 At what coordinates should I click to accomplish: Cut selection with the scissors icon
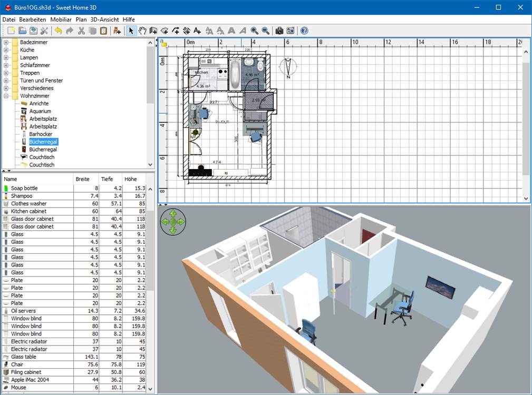coord(81,31)
